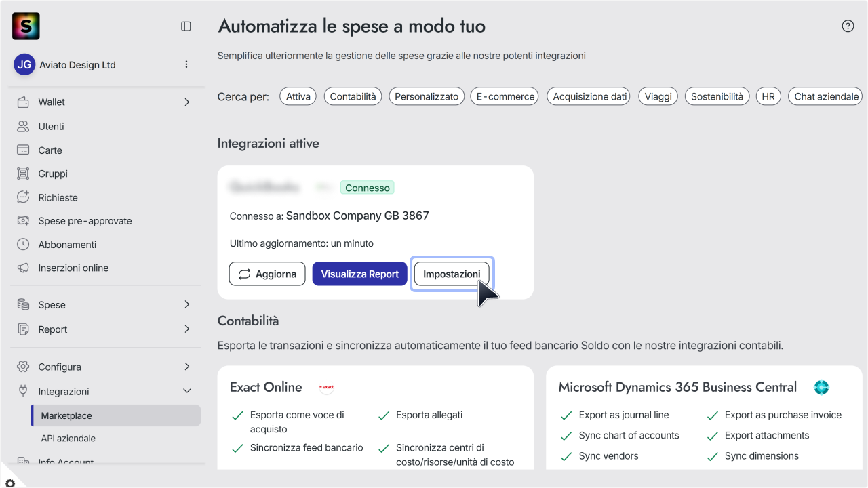868x488 pixels.
Task: Click "Sync chart of accounts" feature text
Action: tap(629, 435)
